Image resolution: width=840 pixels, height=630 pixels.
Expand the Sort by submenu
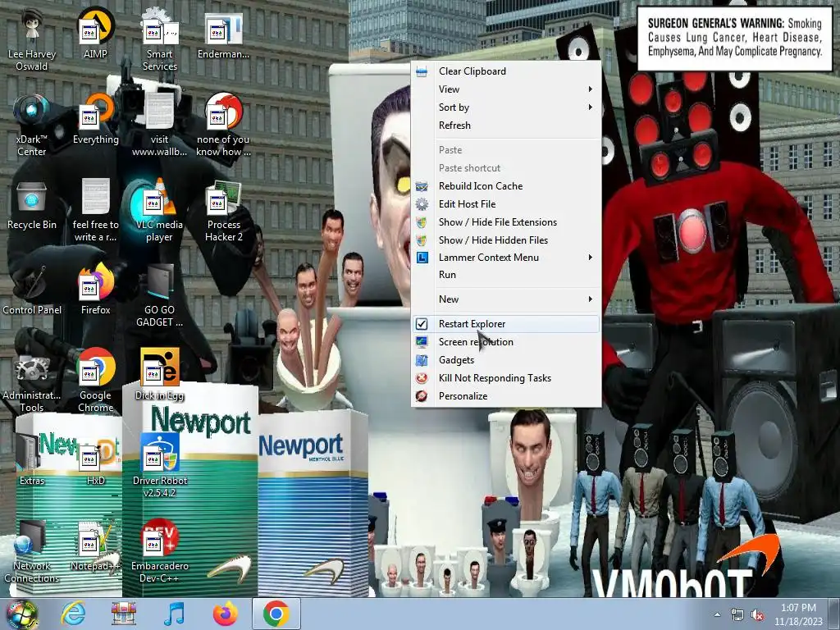click(x=505, y=107)
